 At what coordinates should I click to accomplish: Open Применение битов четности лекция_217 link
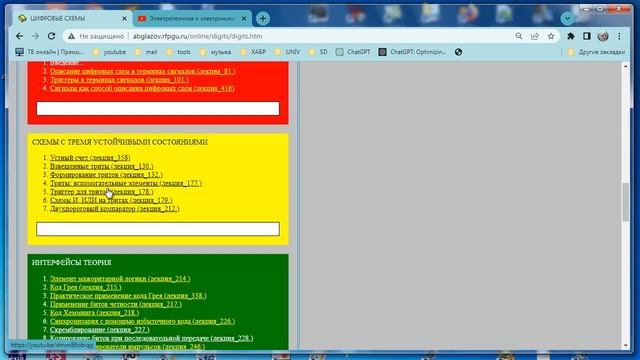click(x=116, y=304)
